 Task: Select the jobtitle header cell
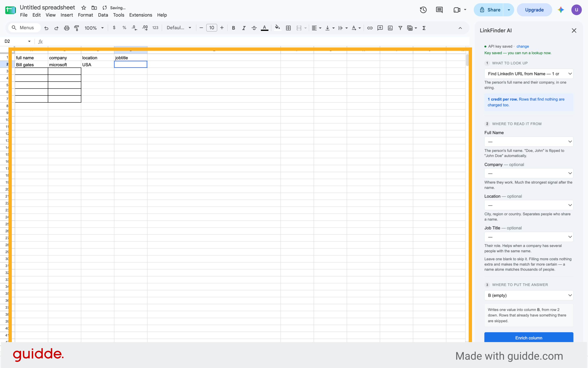(x=131, y=58)
